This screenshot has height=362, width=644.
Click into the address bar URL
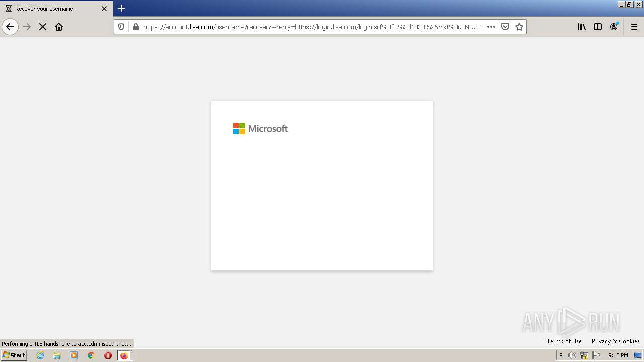312,27
